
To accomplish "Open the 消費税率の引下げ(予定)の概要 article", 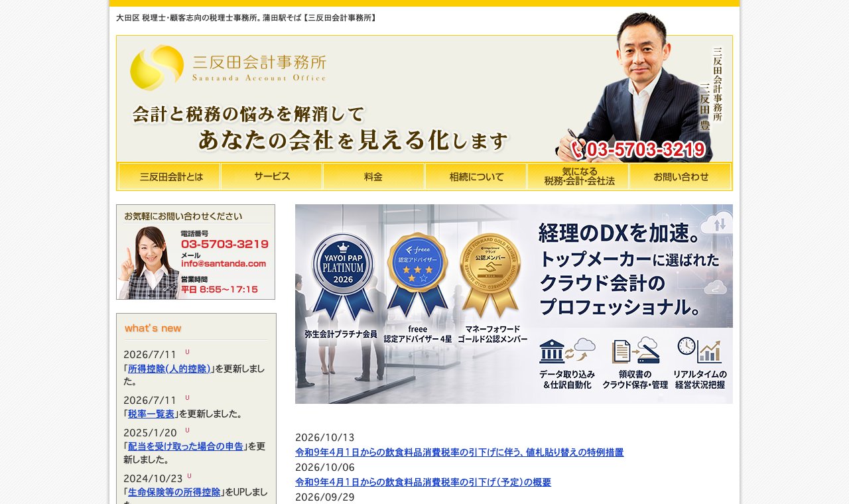I will coord(423,482).
